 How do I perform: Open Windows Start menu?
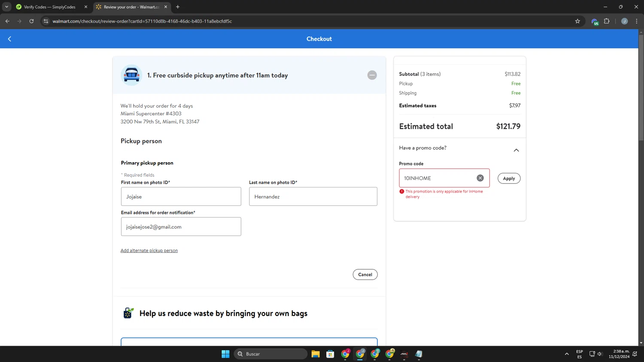(x=225, y=354)
